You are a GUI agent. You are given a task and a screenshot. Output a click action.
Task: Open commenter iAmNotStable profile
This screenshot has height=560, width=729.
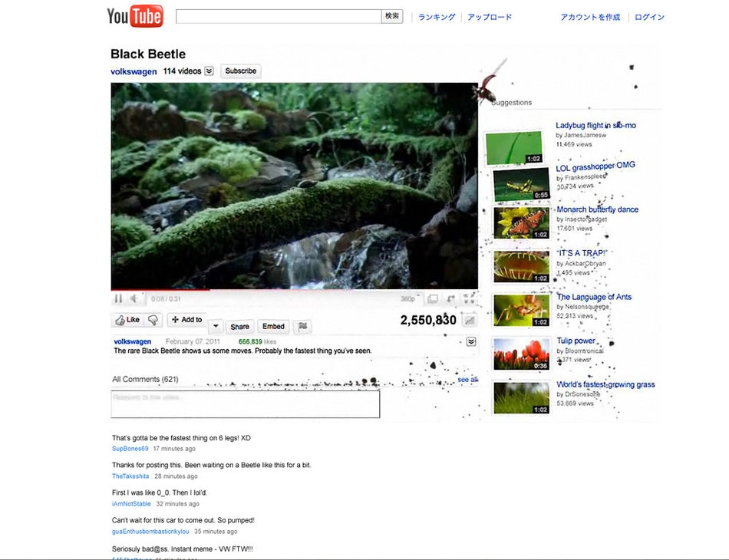coord(131,504)
